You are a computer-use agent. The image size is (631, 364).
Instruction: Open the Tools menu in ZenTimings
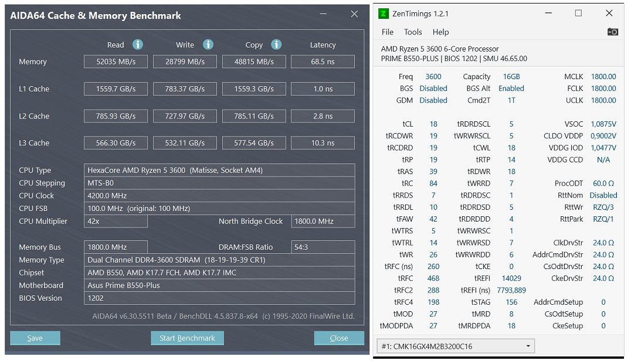click(x=413, y=32)
